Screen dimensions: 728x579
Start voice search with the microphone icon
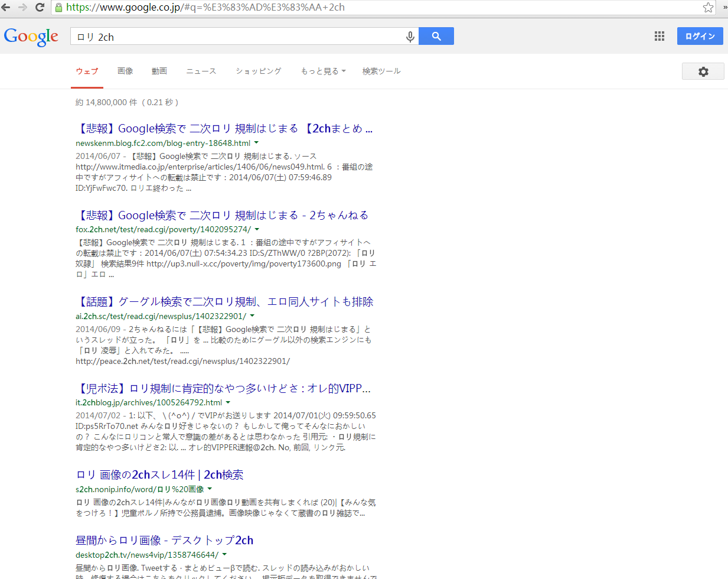pos(410,37)
